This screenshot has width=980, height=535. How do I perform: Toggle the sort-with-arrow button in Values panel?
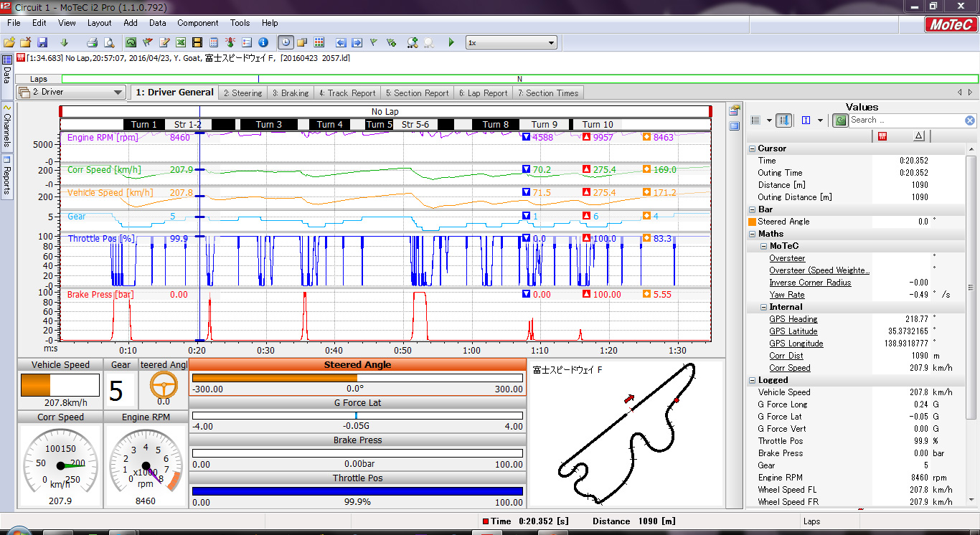(785, 120)
